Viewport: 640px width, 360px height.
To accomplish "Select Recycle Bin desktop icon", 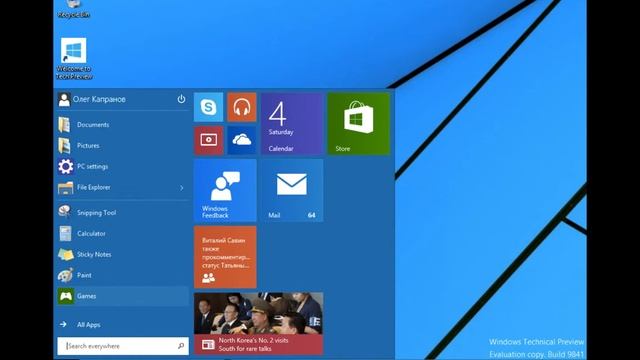I will point(73,9).
